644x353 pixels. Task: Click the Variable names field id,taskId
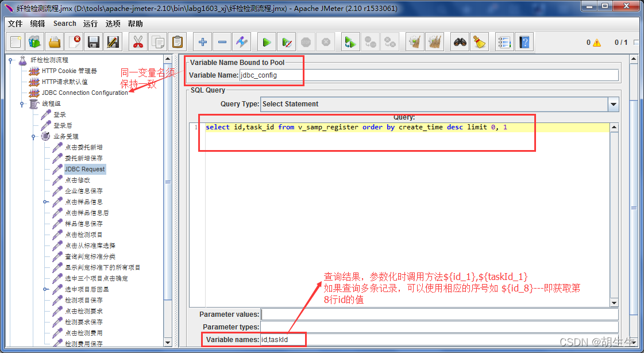pos(439,340)
